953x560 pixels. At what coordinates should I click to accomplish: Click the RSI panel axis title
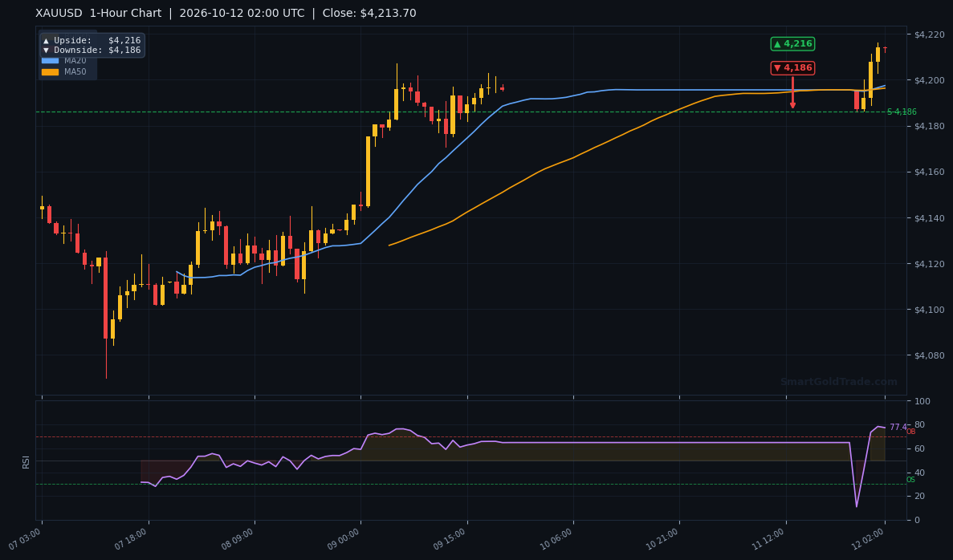tap(26, 461)
